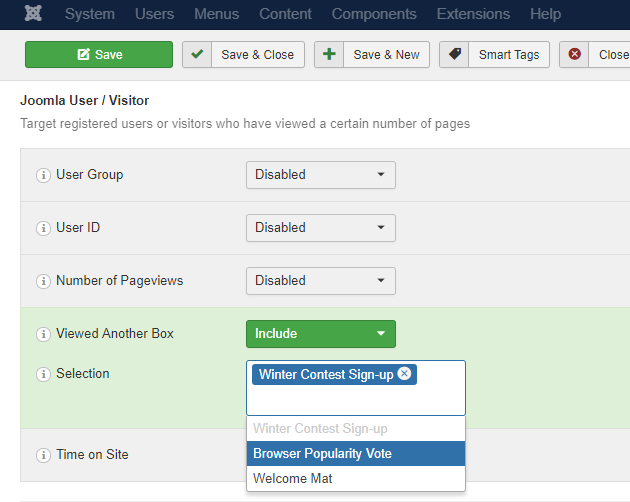Click the red X icon of Close
Image resolution: width=630 pixels, height=502 pixels.
[x=575, y=54]
